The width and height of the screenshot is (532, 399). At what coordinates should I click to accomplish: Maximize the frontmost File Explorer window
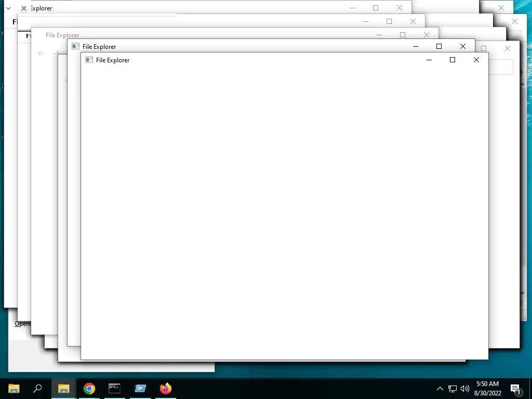[453, 60]
